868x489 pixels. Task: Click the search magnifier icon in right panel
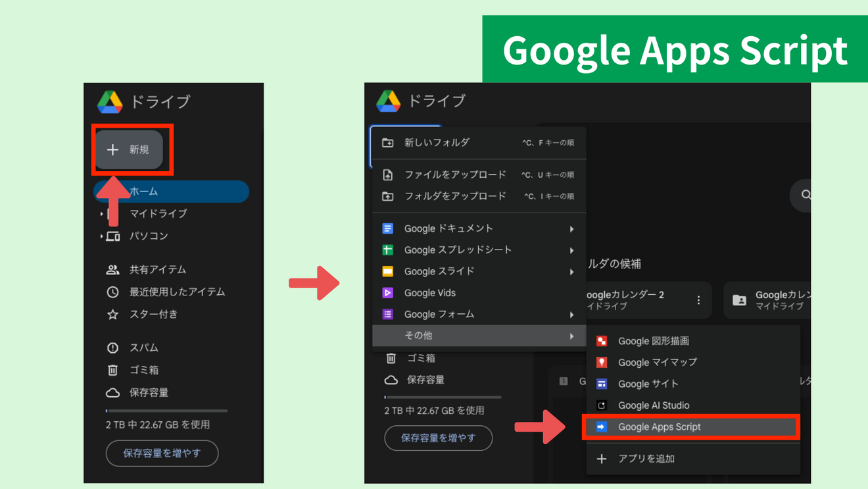(805, 195)
